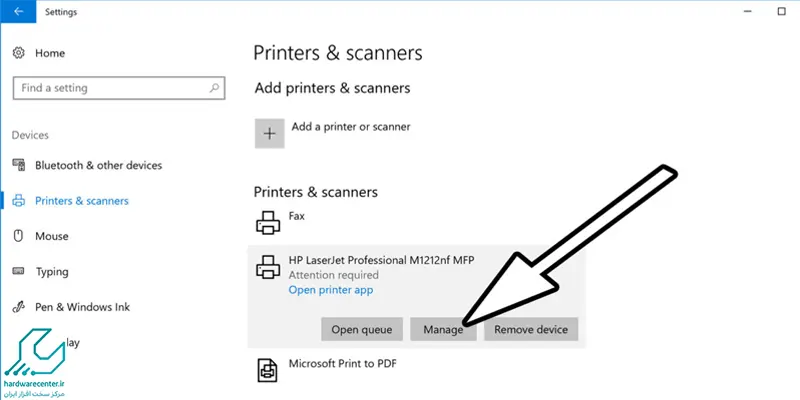800x400 pixels.
Task: Click Add a printer or scanner label
Action: 351,127
